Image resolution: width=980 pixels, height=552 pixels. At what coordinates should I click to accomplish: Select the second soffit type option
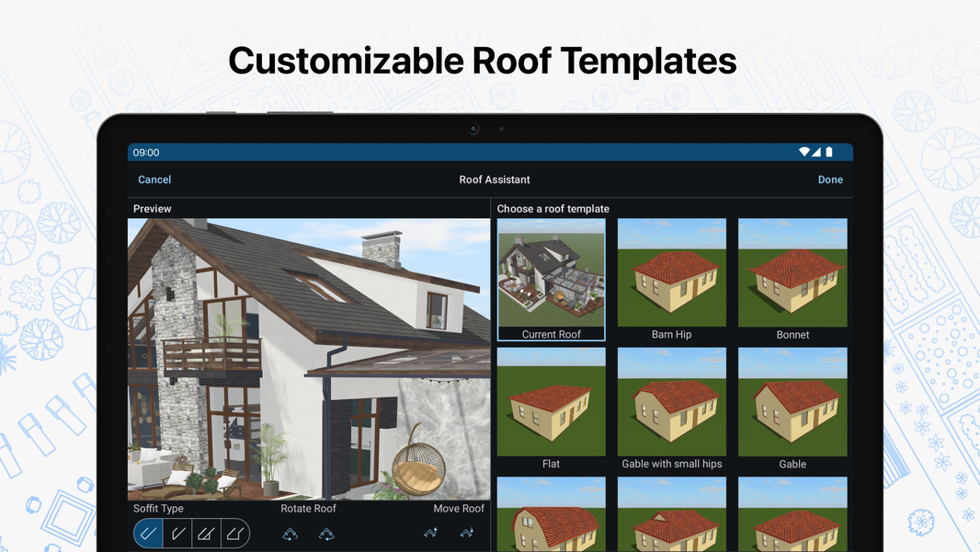pos(178,534)
